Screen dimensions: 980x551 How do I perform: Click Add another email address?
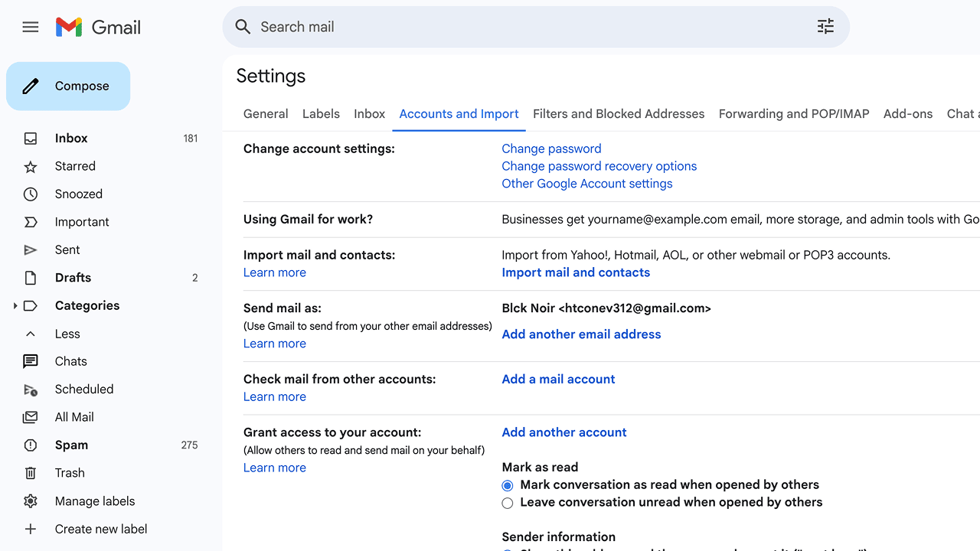pyautogui.click(x=581, y=334)
